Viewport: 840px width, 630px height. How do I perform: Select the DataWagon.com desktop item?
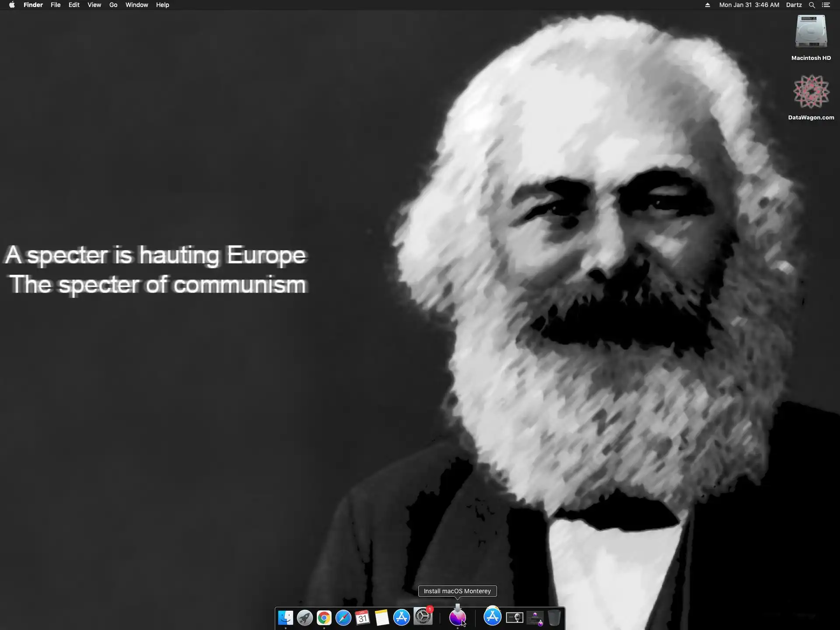click(811, 92)
